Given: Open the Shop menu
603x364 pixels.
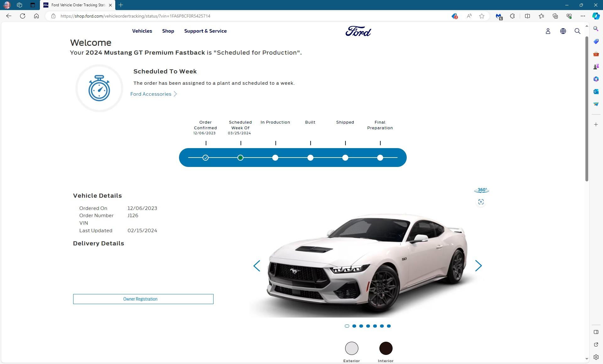Looking at the screenshot, I should point(168,31).
